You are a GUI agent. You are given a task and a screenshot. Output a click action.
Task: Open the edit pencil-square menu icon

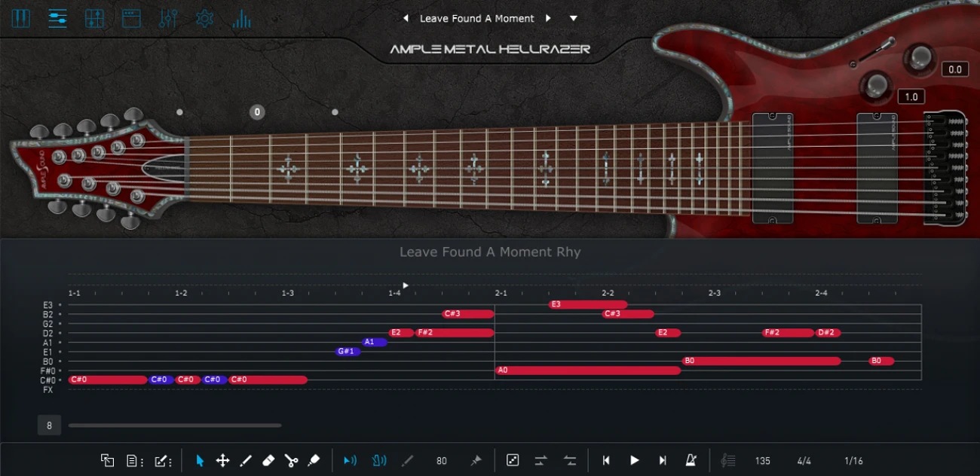[x=163, y=460]
